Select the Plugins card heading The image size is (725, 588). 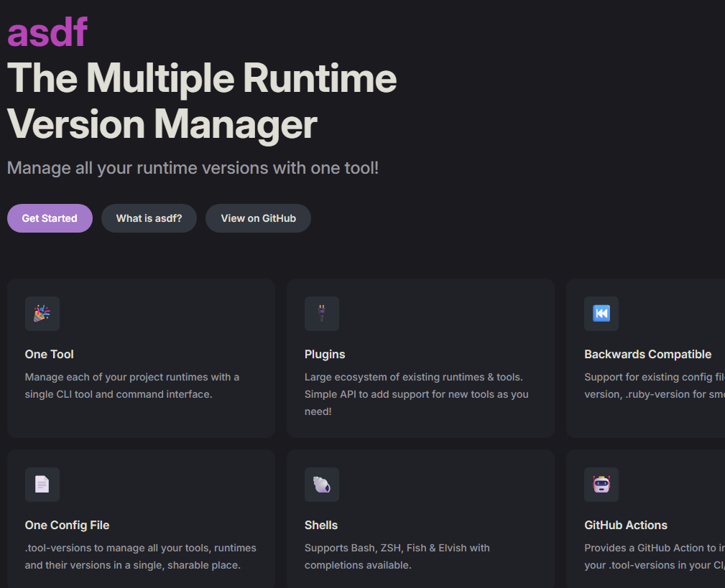pyautogui.click(x=325, y=354)
